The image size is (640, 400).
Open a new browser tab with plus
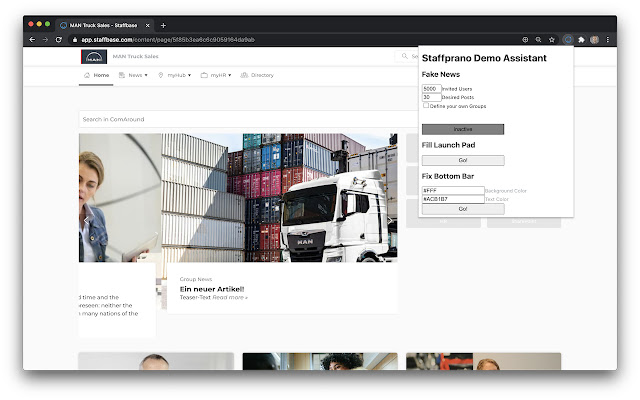tap(163, 25)
